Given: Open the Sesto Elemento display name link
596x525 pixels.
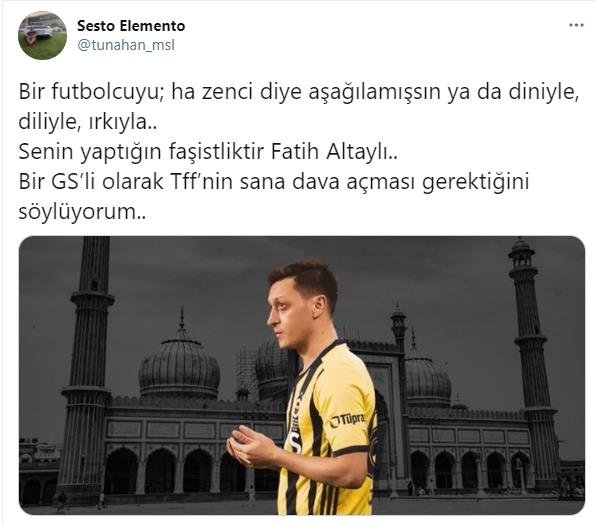Looking at the screenshot, I should pyautogui.click(x=131, y=26).
